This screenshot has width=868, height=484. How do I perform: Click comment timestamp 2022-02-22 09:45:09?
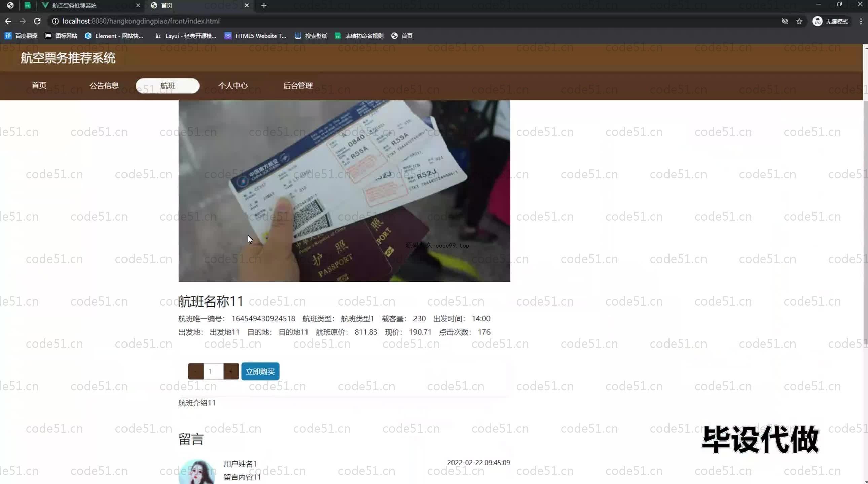[478, 463]
